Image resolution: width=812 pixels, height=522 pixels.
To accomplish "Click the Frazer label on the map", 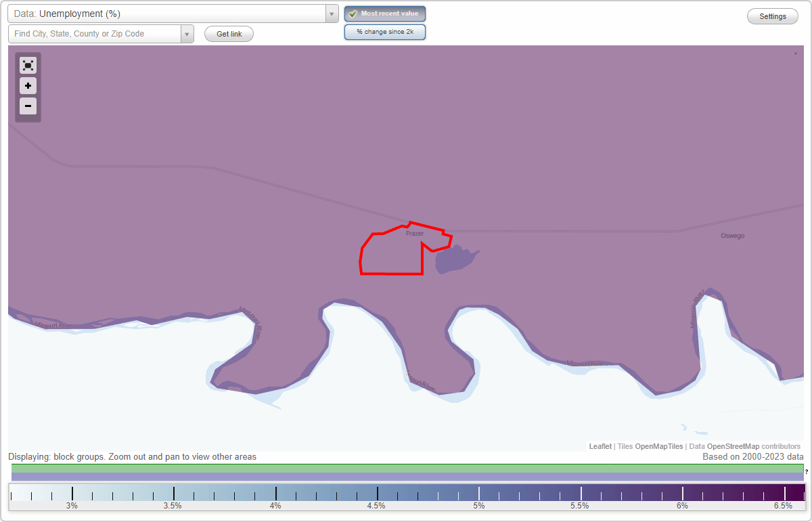I will point(415,234).
